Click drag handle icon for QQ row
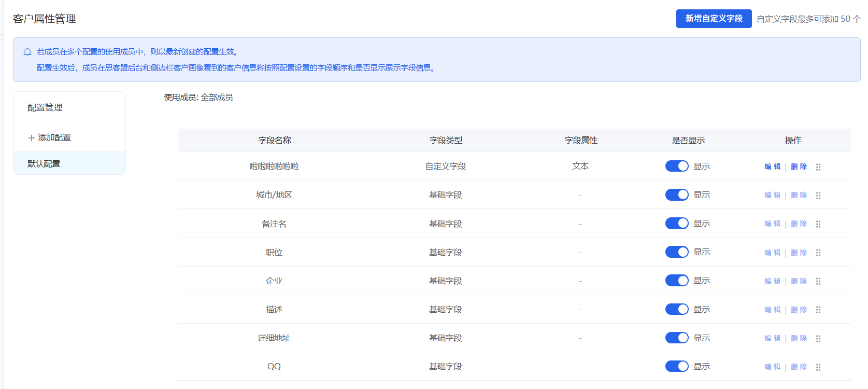Viewport: 868px width, 389px height. [818, 367]
